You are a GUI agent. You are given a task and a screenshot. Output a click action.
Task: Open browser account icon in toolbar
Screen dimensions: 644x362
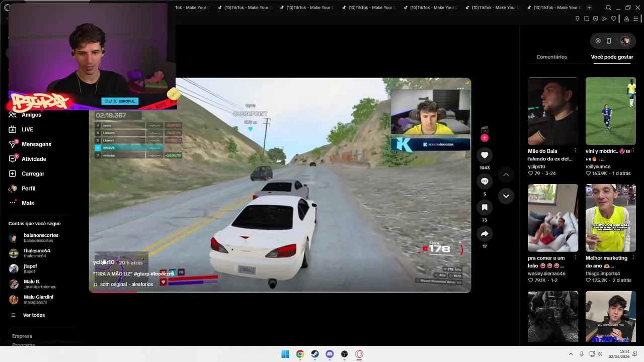pos(626,19)
